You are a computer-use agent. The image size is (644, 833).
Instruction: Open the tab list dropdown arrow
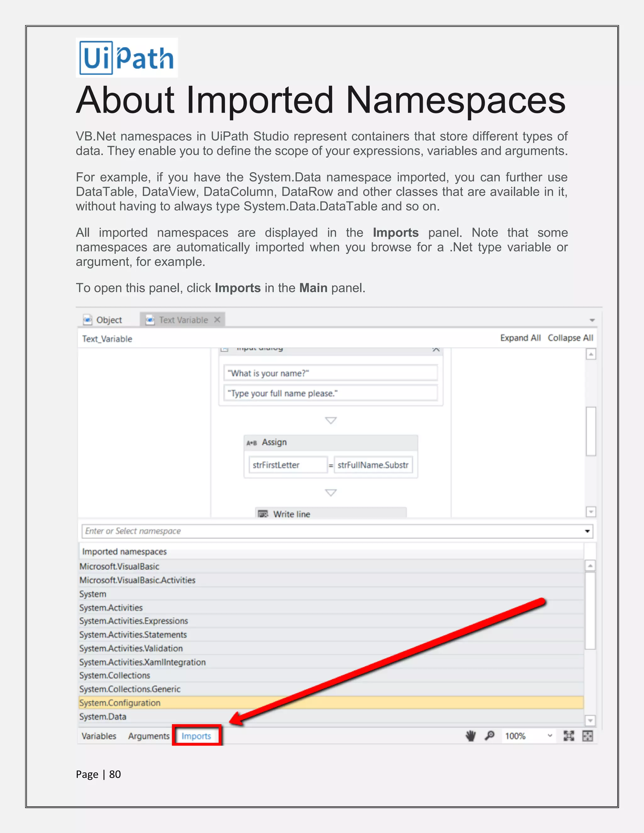(592, 320)
